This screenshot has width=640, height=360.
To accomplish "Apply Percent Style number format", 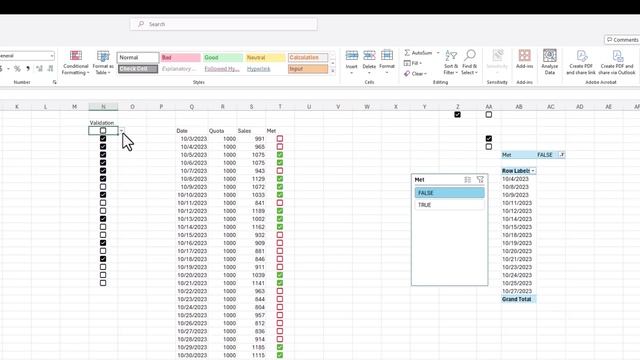I will pyautogui.click(x=17, y=69).
